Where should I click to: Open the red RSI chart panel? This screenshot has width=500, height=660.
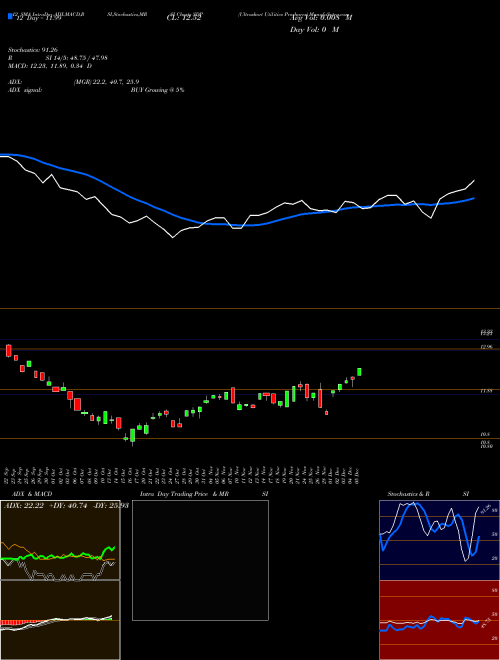[x=439, y=620]
